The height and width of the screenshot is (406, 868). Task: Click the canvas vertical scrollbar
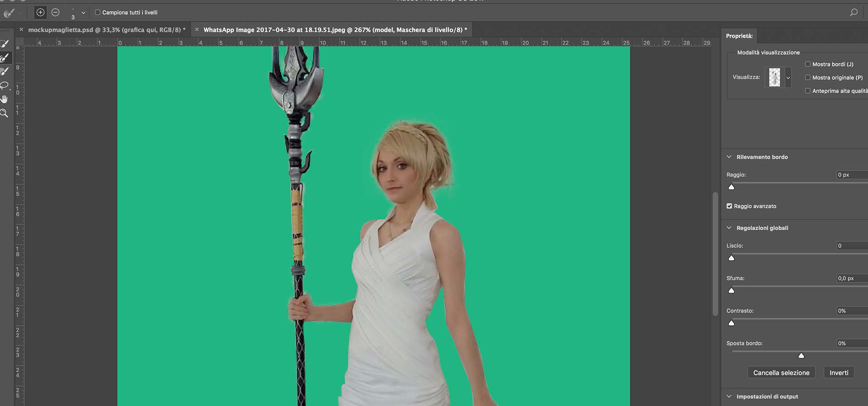tap(715, 254)
